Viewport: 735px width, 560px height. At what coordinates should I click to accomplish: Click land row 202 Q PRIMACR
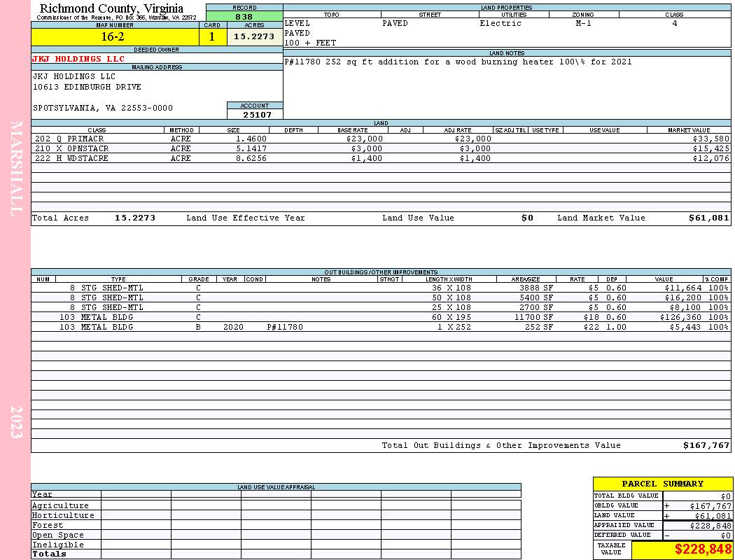(381, 139)
